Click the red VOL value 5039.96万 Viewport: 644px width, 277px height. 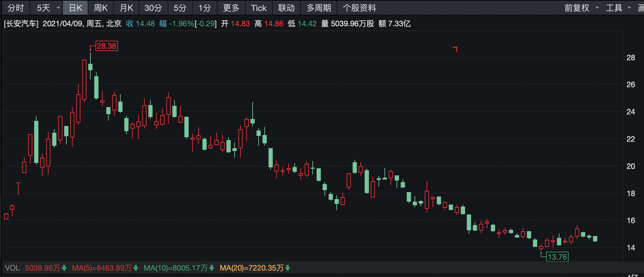click(x=42, y=268)
